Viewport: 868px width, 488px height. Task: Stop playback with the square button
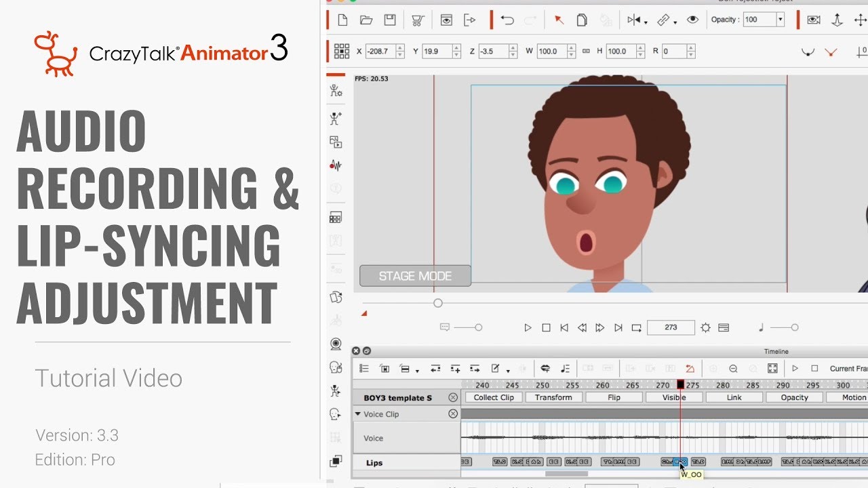pos(546,327)
